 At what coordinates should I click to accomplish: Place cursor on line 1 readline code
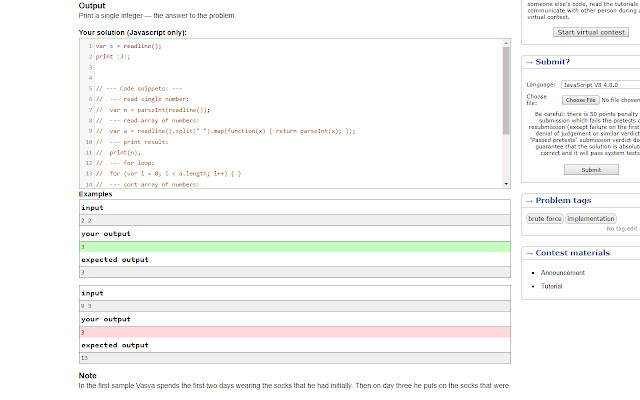pos(129,46)
